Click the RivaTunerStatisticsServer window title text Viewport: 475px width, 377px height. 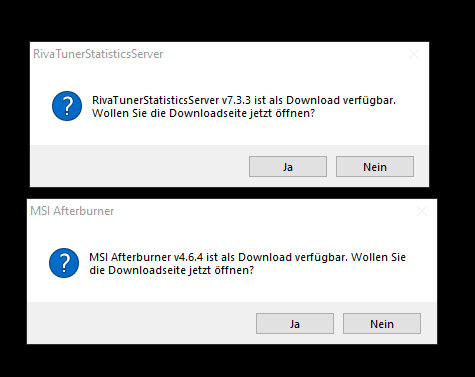[98, 54]
